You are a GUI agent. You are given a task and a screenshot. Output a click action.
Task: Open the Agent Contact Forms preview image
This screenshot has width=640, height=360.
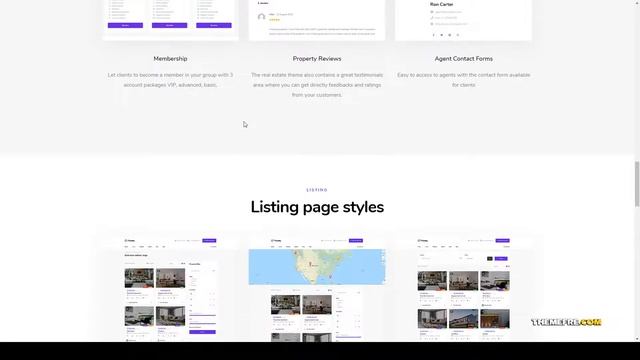[463, 20]
